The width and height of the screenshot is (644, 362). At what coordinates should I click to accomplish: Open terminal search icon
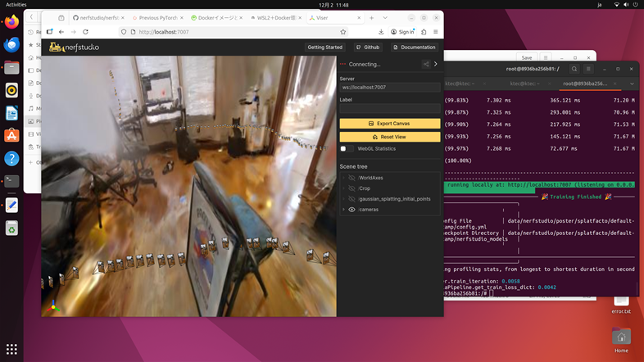click(x=574, y=69)
